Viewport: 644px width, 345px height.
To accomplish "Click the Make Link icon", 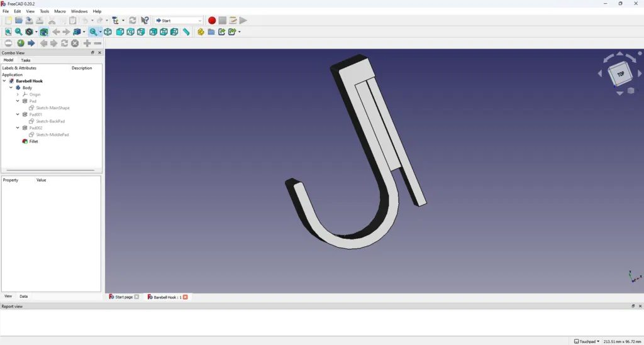I will 222,32.
